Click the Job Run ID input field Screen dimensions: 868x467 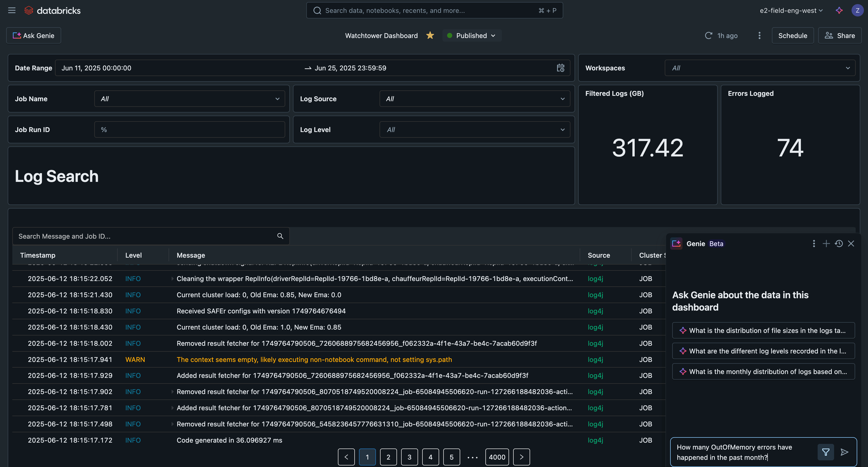pos(189,130)
